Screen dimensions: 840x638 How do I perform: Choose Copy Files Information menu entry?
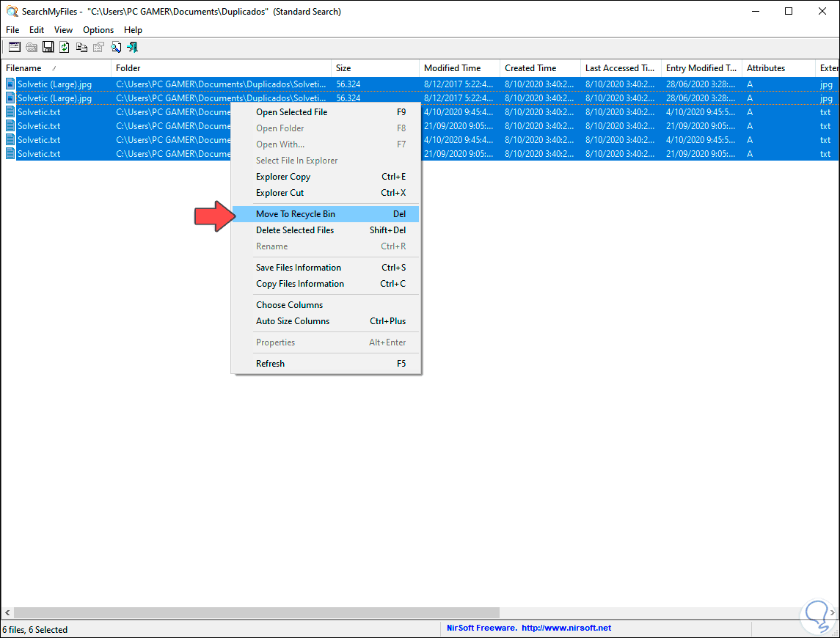pyautogui.click(x=326, y=283)
